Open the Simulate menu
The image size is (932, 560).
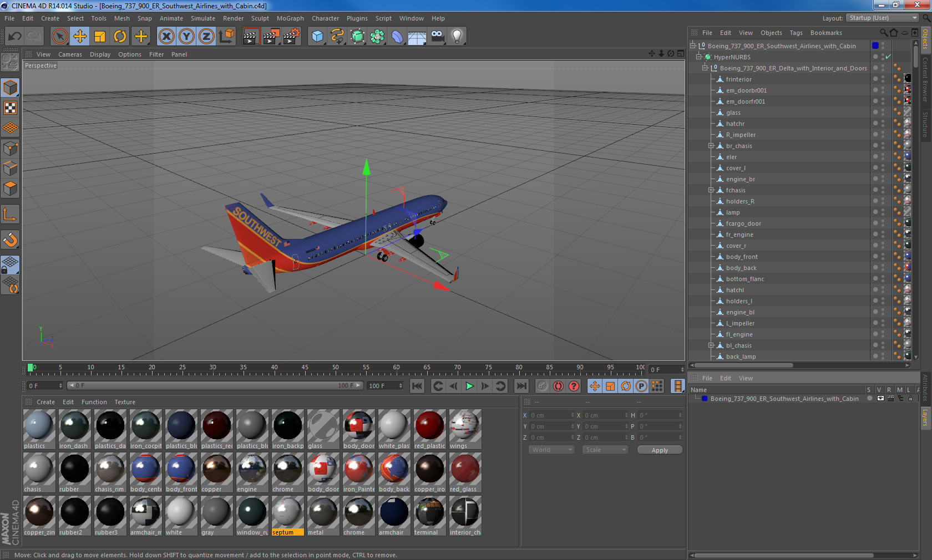point(203,18)
